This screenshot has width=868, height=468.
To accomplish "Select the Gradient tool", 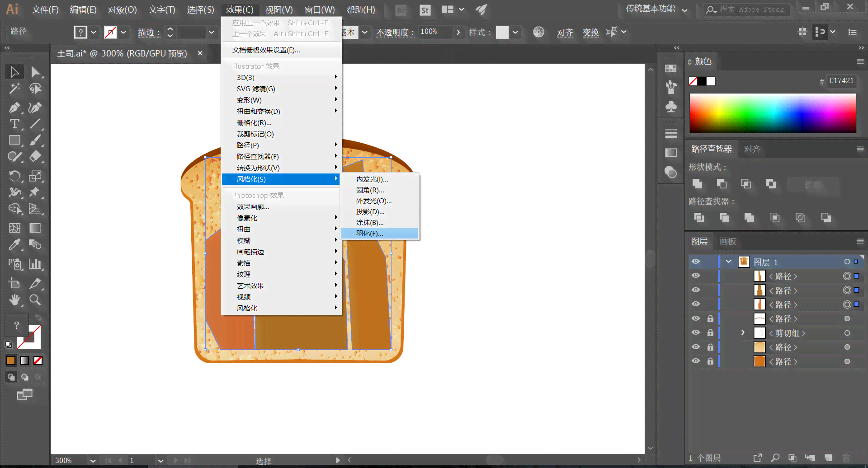I will tap(35, 228).
